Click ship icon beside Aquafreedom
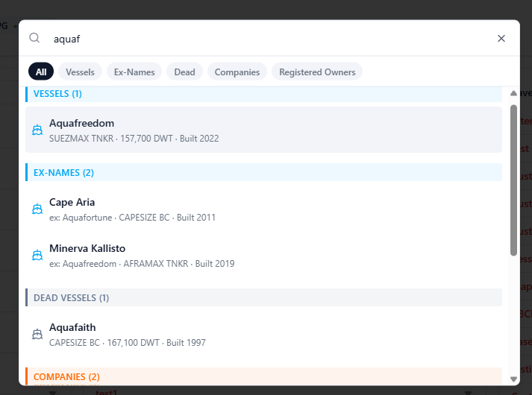 [x=37, y=130]
